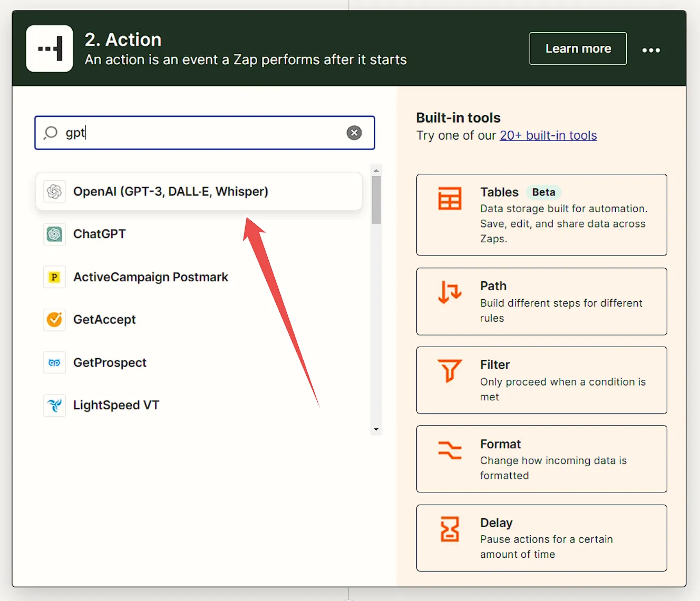This screenshot has width=700, height=601.
Task: Select LightSpeed VT from the results
Action: point(199,405)
